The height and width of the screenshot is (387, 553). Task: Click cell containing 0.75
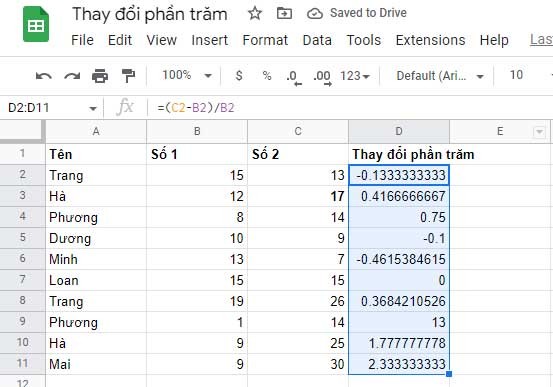click(399, 217)
